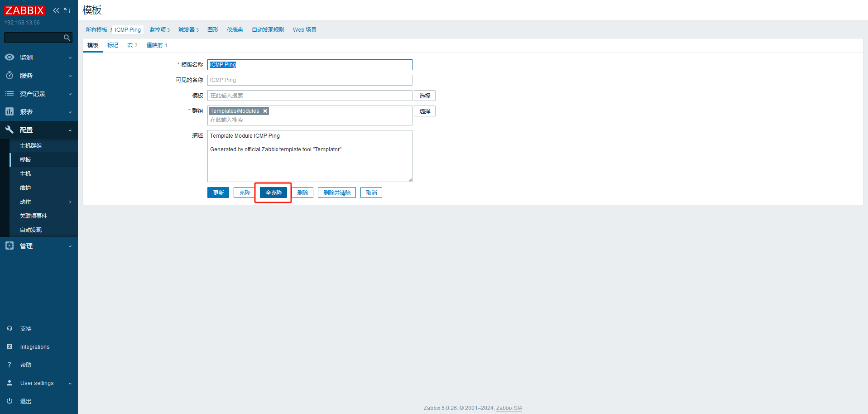Click the 主机 item under 配置
The width and height of the screenshot is (868, 414).
(25, 174)
